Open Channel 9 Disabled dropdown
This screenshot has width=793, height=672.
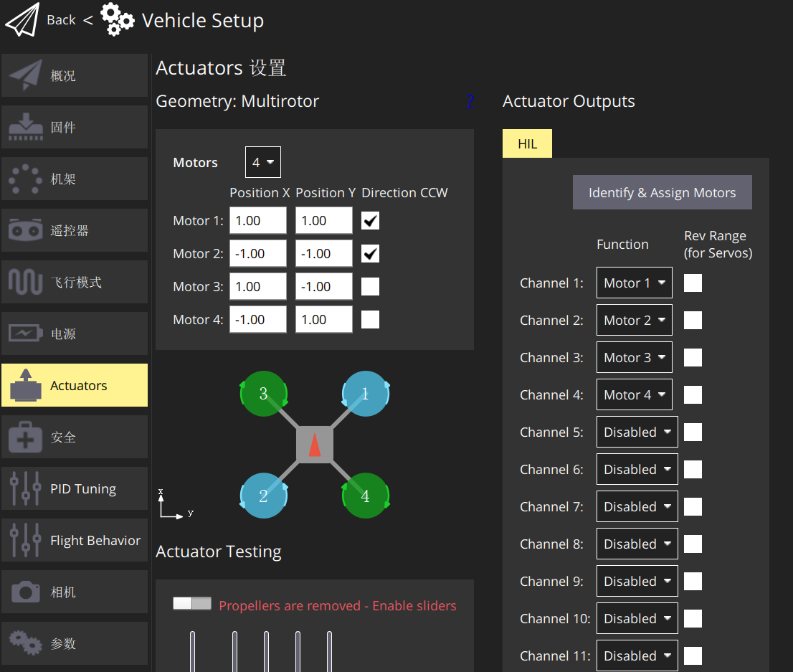pyautogui.click(x=637, y=581)
